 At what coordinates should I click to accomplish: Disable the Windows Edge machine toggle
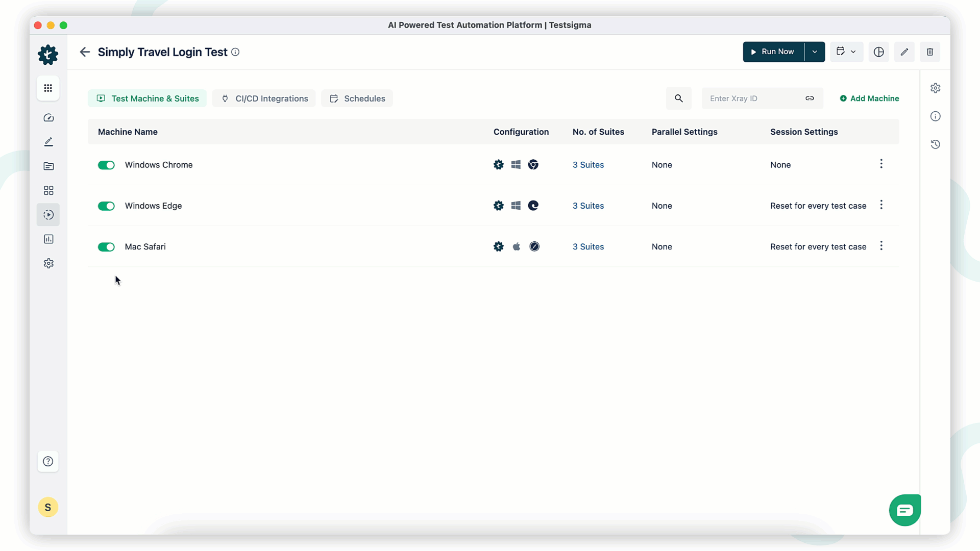(x=106, y=206)
